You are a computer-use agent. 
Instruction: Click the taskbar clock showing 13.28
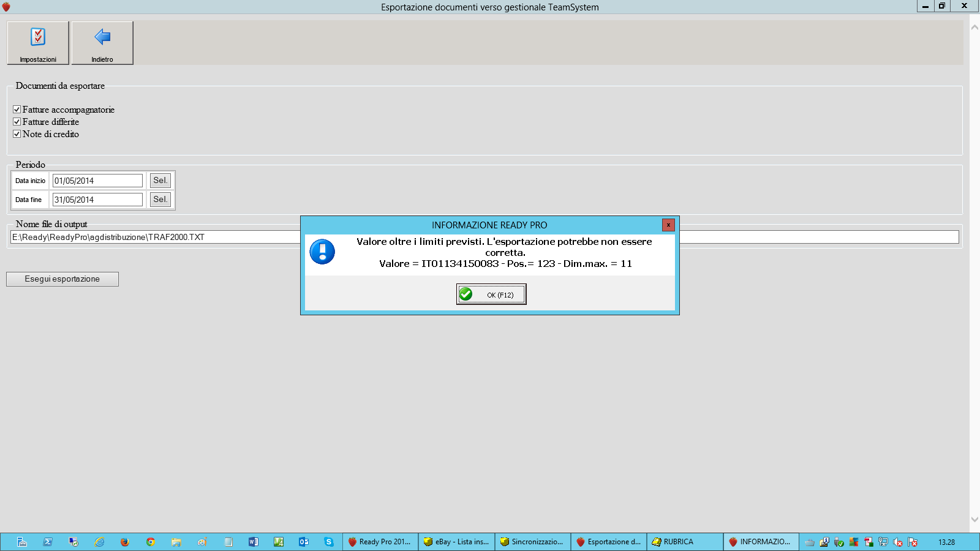tap(947, 542)
